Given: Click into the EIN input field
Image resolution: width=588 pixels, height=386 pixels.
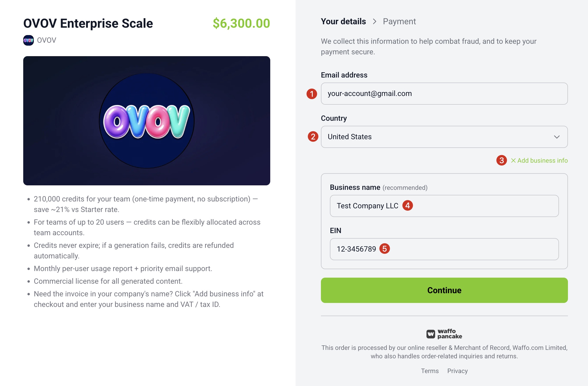Looking at the screenshot, I should [x=444, y=249].
